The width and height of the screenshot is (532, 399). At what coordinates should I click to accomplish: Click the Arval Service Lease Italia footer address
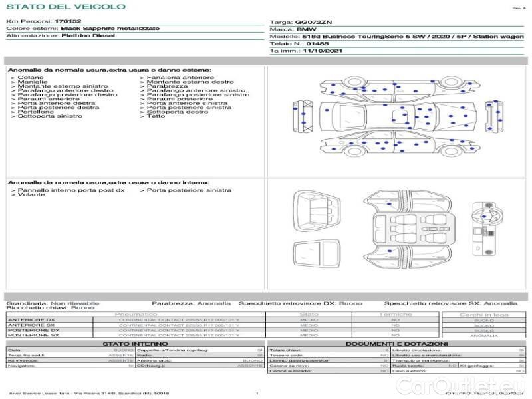point(89,393)
